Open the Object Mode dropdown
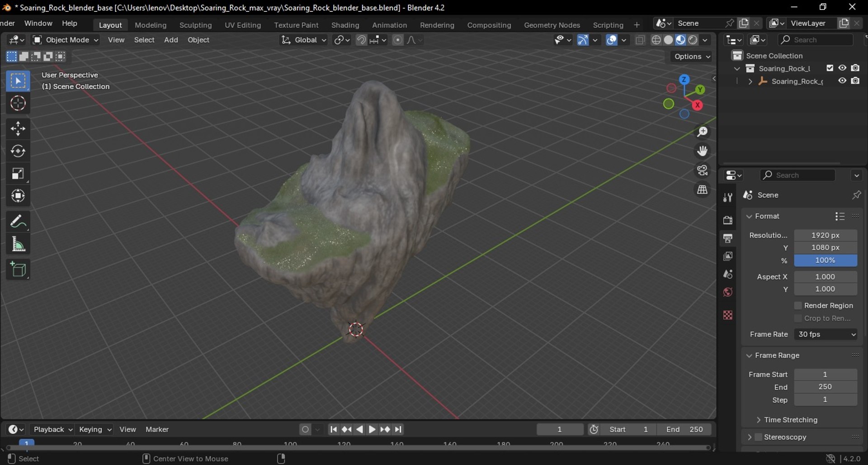This screenshot has height=465, width=868. point(66,40)
